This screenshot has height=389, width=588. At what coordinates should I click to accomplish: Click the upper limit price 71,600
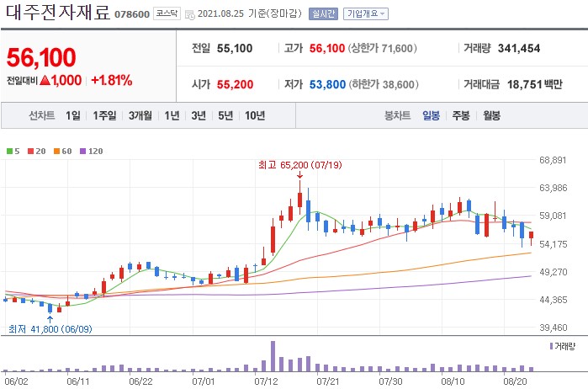(x=397, y=49)
